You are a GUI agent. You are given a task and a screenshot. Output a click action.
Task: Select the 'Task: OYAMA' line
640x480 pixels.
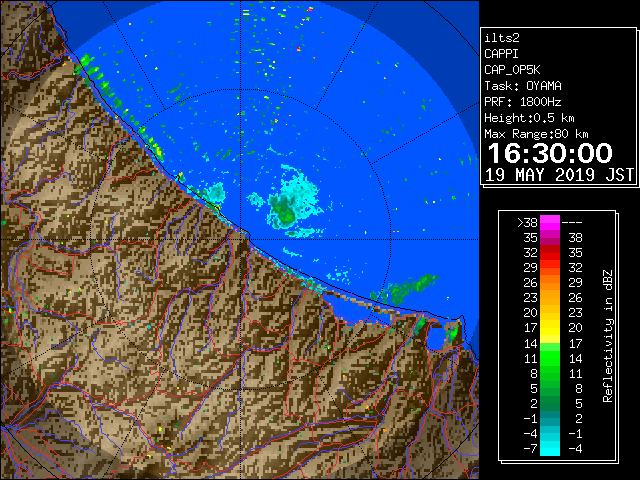tap(523, 86)
